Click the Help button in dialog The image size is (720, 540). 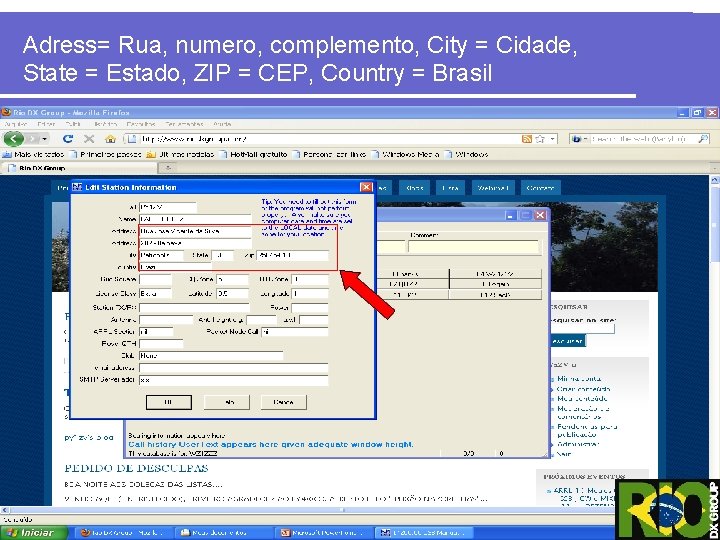(227, 402)
